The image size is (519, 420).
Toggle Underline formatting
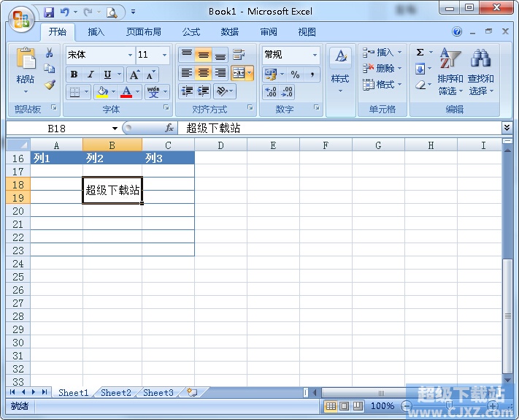coord(107,75)
